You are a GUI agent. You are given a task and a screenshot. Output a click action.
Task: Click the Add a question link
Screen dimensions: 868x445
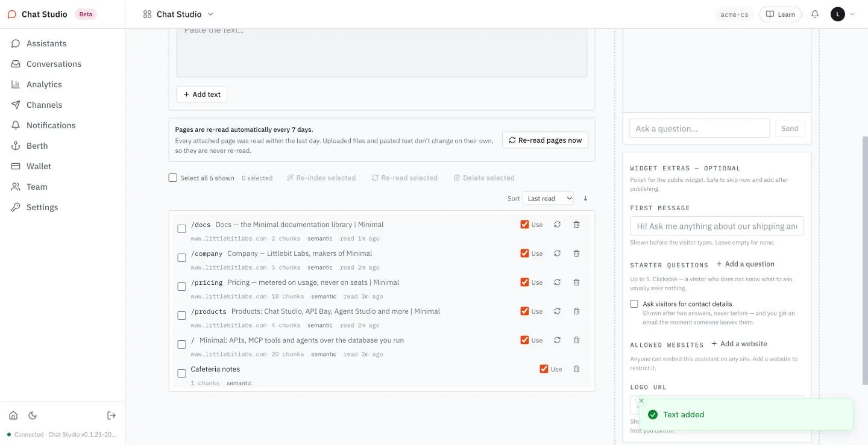click(745, 264)
